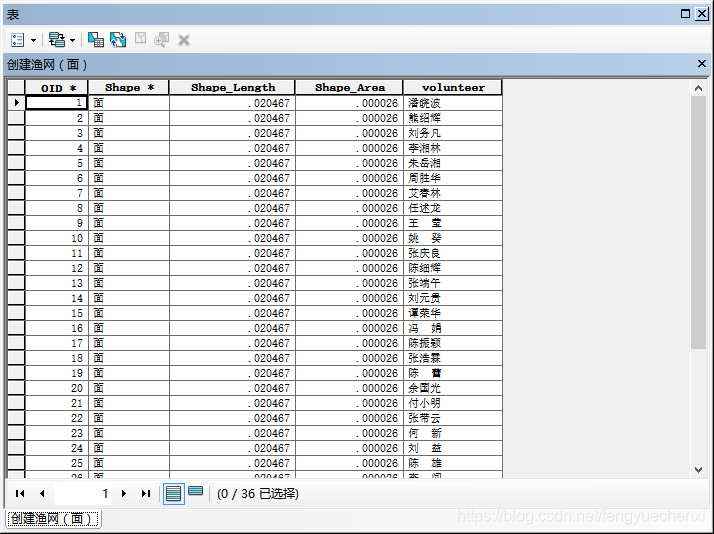This screenshot has height=534, width=714.
Task: Select row with OID 5 via row selector
Action: (16, 163)
